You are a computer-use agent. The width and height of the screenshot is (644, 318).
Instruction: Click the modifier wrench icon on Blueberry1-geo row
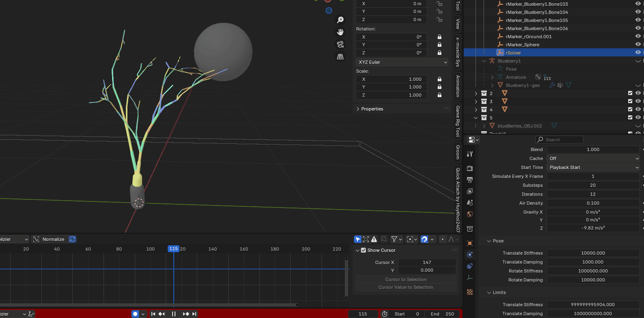pos(552,85)
